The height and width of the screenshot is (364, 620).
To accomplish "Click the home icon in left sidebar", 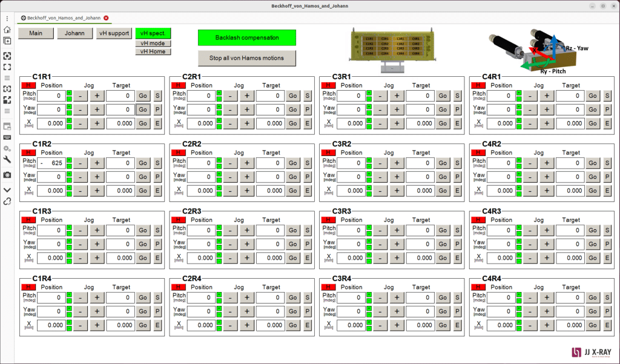I will click(x=7, y=29).
